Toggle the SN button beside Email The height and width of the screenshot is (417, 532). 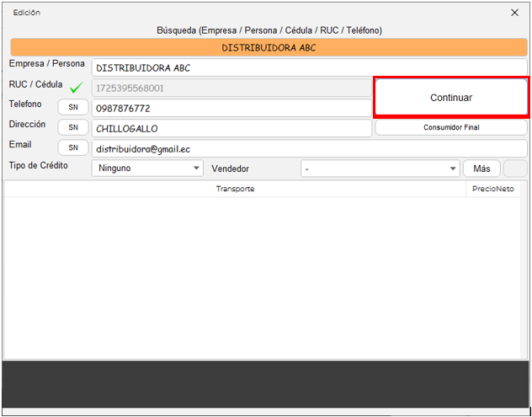tap(73, 147)
